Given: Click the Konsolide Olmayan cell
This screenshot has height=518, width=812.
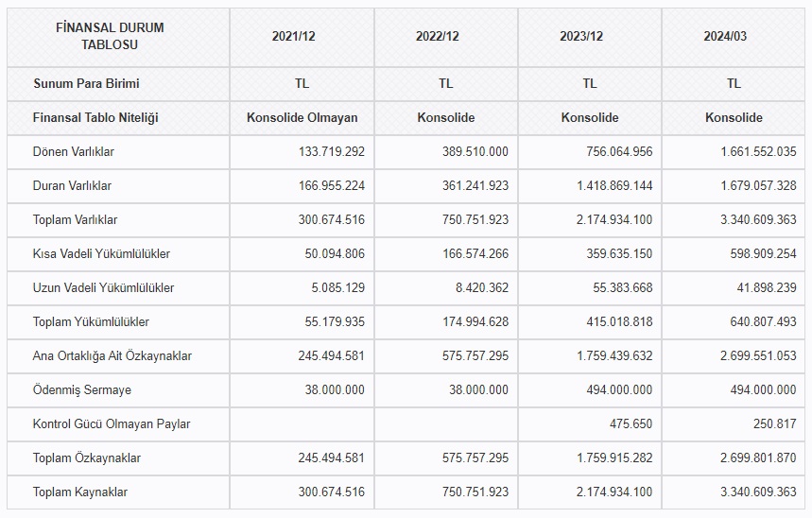Looking at the screenshot, I should (302, 117).
